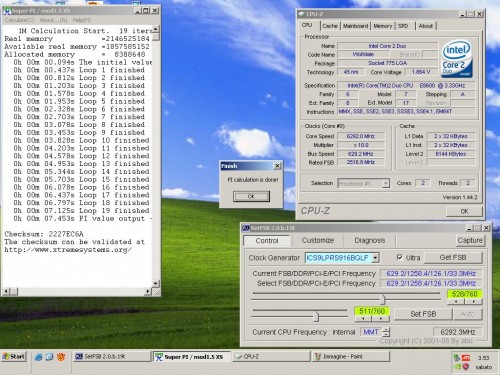Image resolution: width=500 pixels, height=375 pixels.
Task: Click the xtremesystems.org URL text
Action: coord(68,250)
